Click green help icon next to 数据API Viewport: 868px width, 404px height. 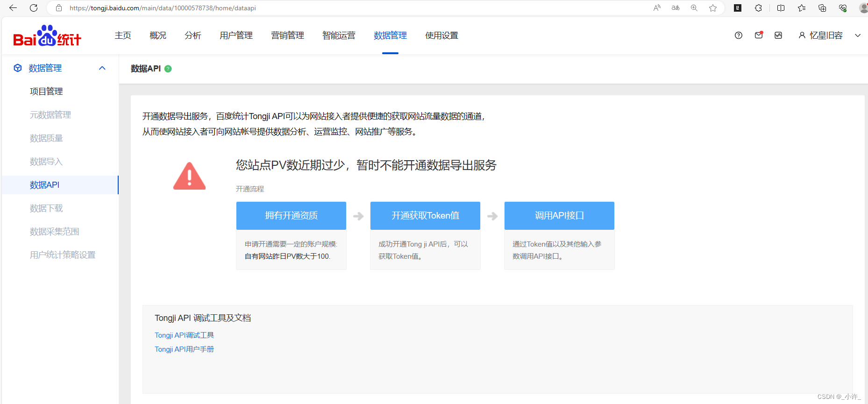(x=168, y=69)
